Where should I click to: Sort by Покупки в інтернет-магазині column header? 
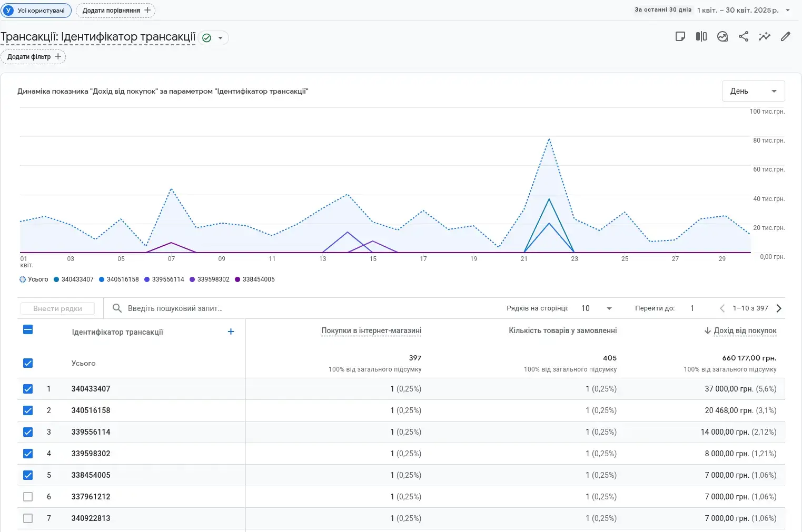coord(371,330)
